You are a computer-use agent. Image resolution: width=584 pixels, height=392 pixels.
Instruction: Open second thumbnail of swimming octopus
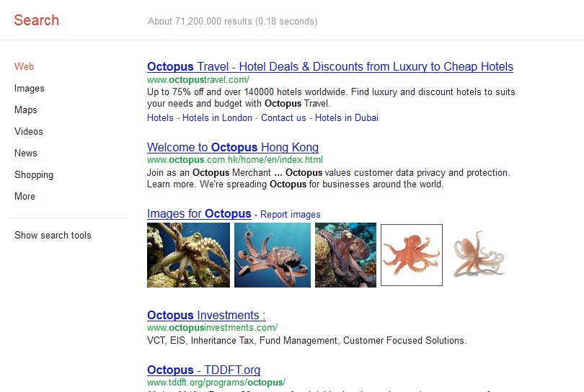pyautogui.click(x=273, y=255)
